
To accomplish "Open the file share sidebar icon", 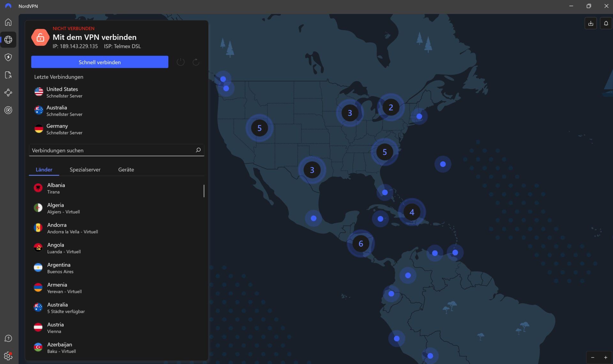I will point(8,75).
